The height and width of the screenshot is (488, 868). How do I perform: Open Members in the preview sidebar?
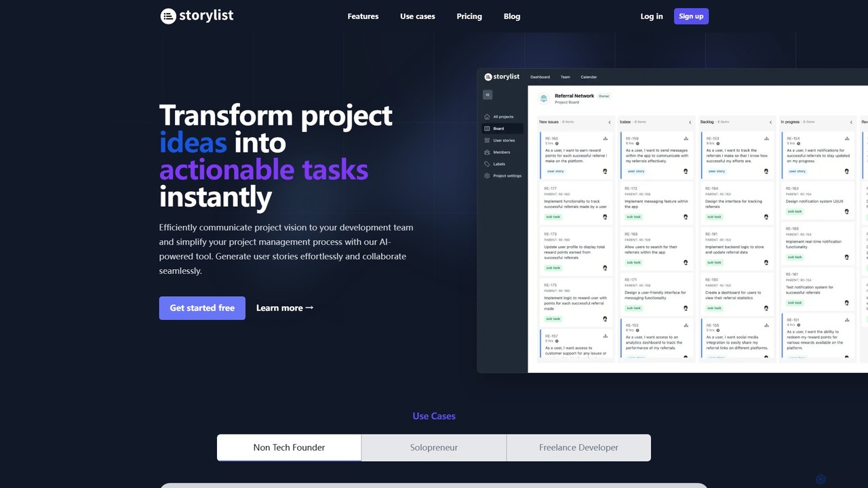point(497,152)
